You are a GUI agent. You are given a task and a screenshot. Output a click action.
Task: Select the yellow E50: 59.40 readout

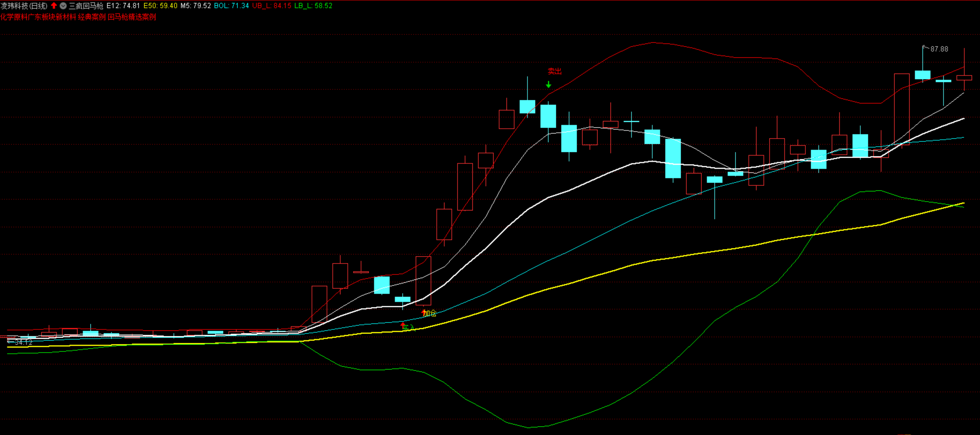coord(160,6)
